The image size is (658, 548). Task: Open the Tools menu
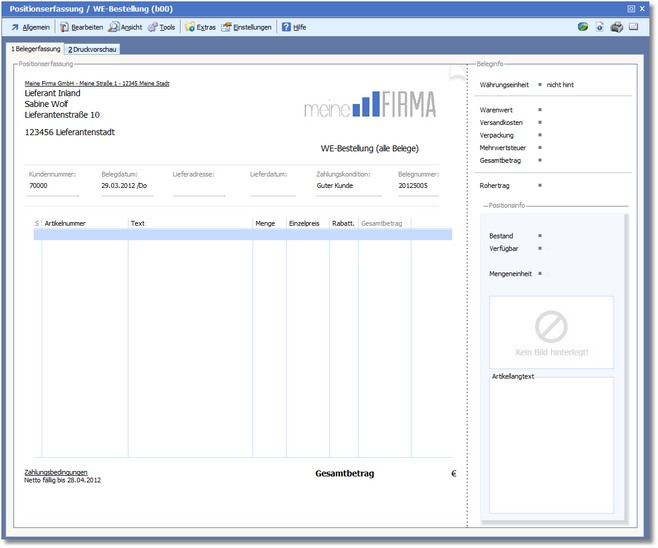pos(161,27)
